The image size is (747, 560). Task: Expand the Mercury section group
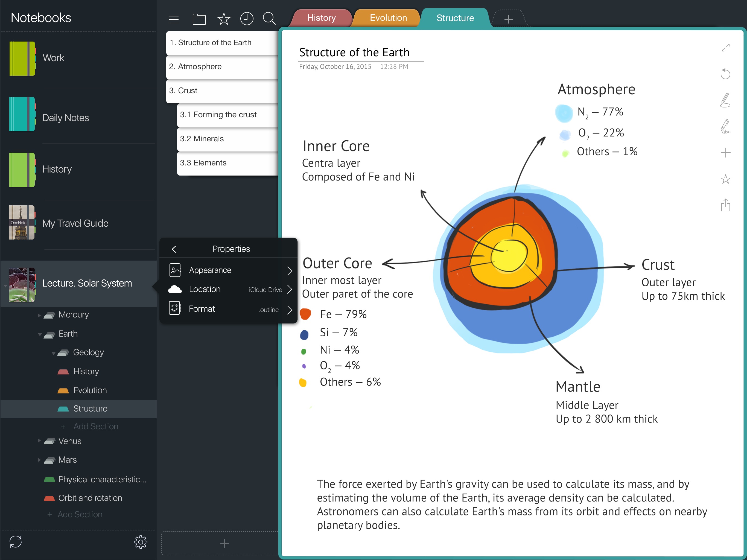[39, 315]
